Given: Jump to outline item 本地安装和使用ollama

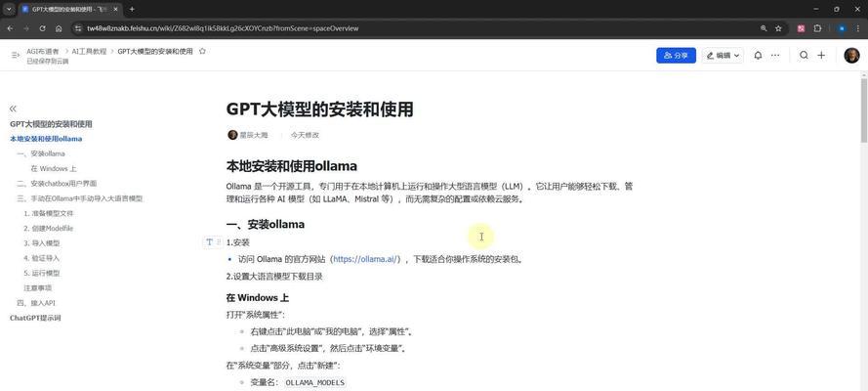Looking at the screenshot, I should tap(46, 139).
